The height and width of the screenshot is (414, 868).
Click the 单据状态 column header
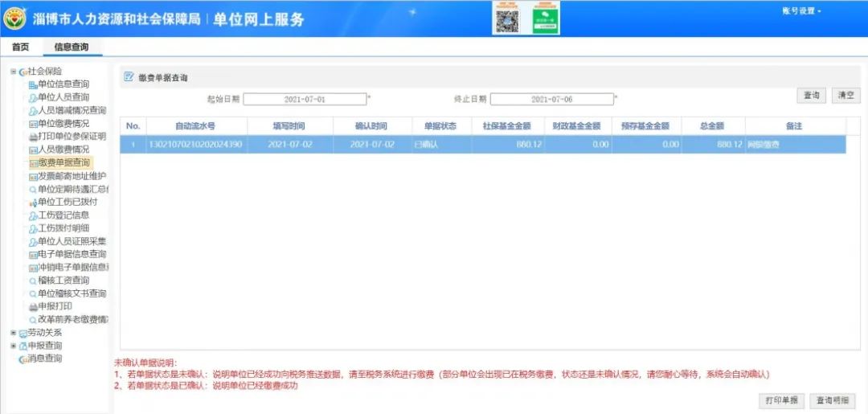pyautogui.click(x=441, y=126)
